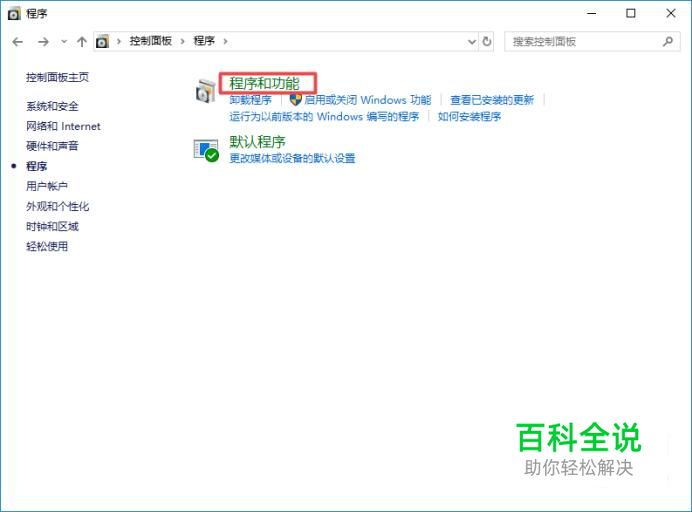The width and height of the screenshot is (692, 512).
Task: Open 运行为以前版本的 Windows 编写的程序
Action: click(324, 117)
